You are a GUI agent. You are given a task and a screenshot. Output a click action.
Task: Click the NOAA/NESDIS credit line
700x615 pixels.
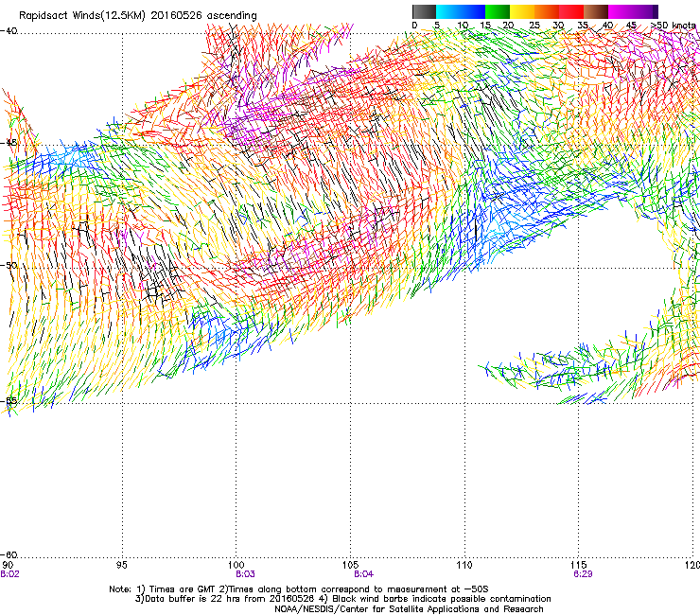(x=409, y=609)
